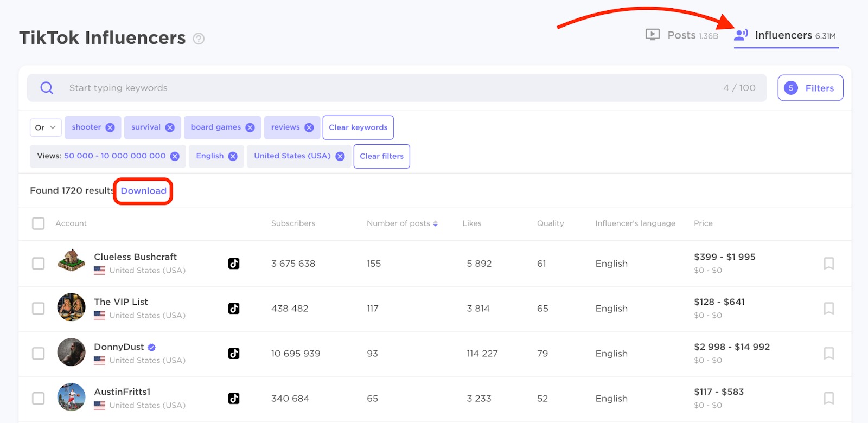This screenshot has width=868, height=423.
Task: Click TikTok icon in The VIP List row
Action: (x=234, y=309)
